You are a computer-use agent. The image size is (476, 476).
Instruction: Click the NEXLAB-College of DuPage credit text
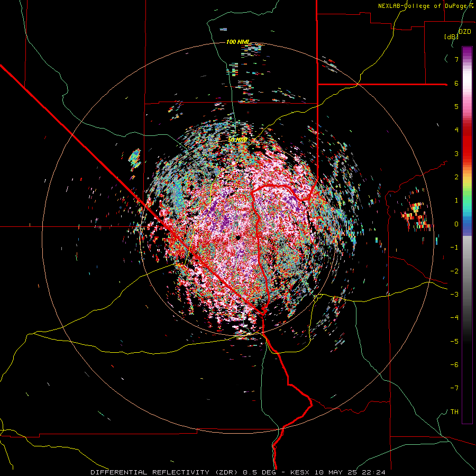(x=425, y=6)
